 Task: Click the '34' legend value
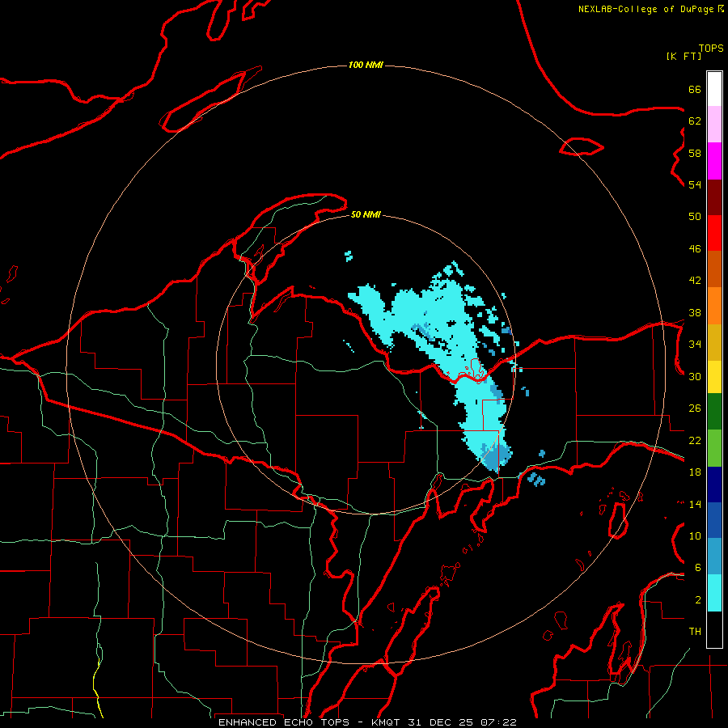tap(695, 345)
